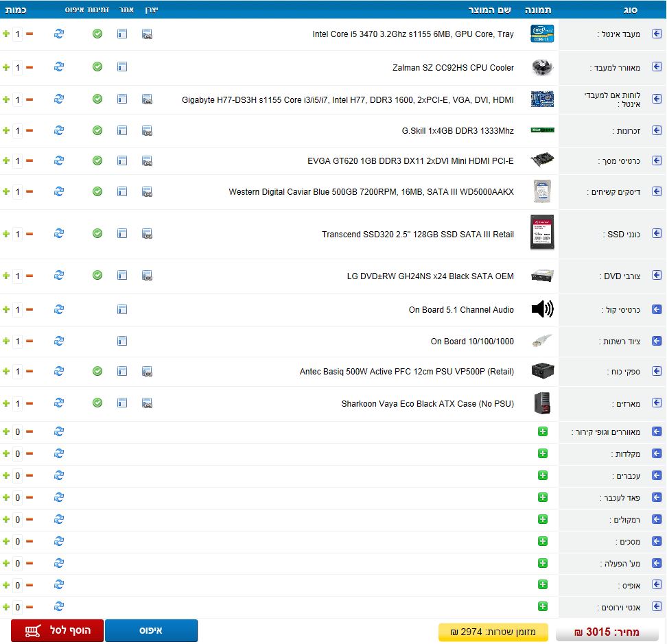Open site info icon for Zalman CPU Cooler
The image size is (667, 644).
tap(122, 67)
